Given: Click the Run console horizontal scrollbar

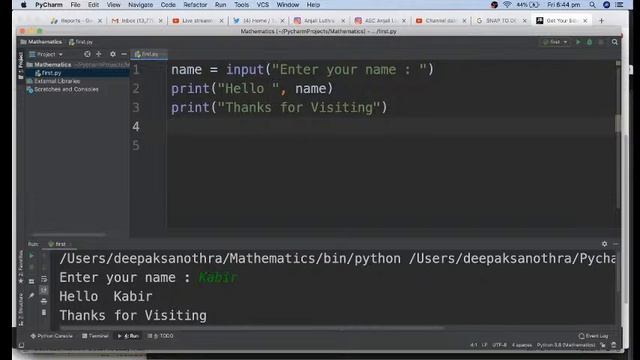Looking at the screenshot, I should pyautogui.click(x=252, y=328).
